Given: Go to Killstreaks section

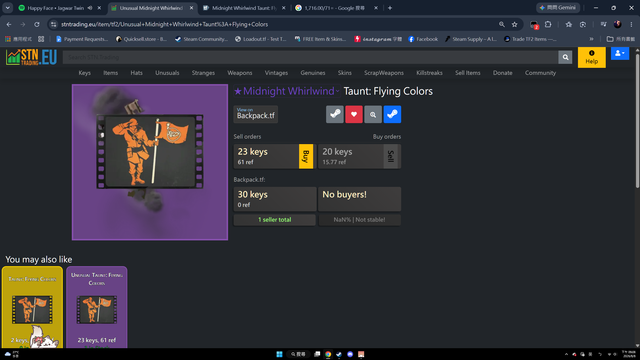Looking at the screenshot, I should click(429, 73).
